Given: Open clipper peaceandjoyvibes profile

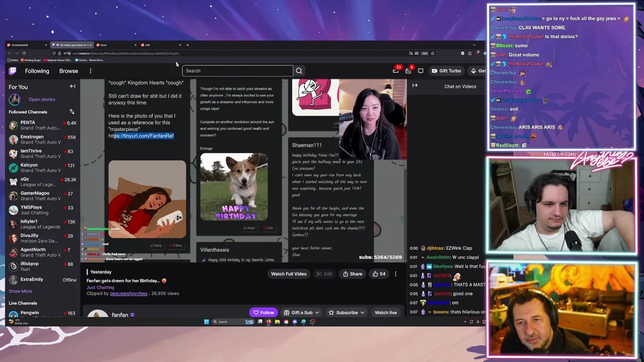Looking at the screenshot, I should pyautogui.click(x=128, y=294).
